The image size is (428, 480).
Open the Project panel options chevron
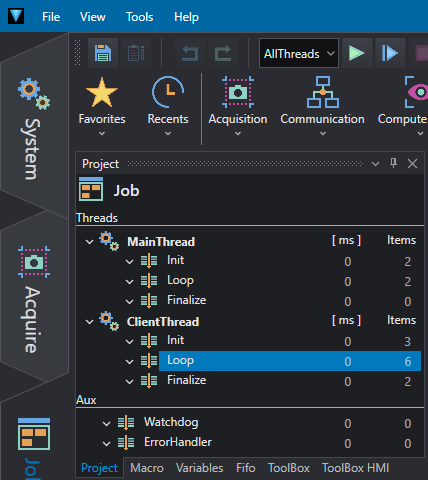click(x=375, y=164)
